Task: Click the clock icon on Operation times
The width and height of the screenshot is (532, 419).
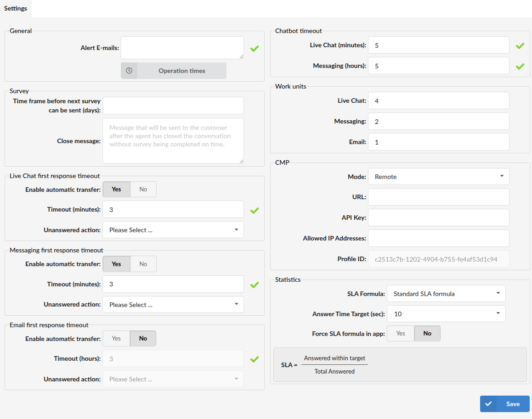Action: click(129, 71)
